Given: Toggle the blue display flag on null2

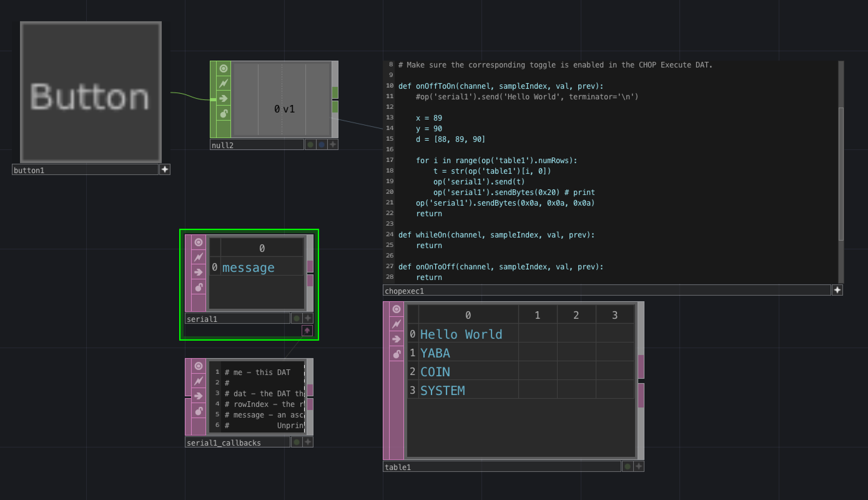Looking at the screenshot, I should 322,145.
